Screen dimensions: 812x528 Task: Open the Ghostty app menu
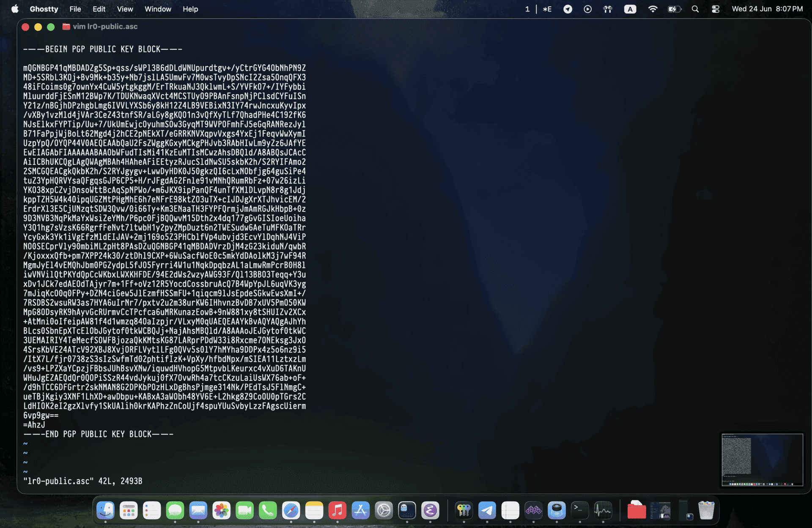(44, 9)
